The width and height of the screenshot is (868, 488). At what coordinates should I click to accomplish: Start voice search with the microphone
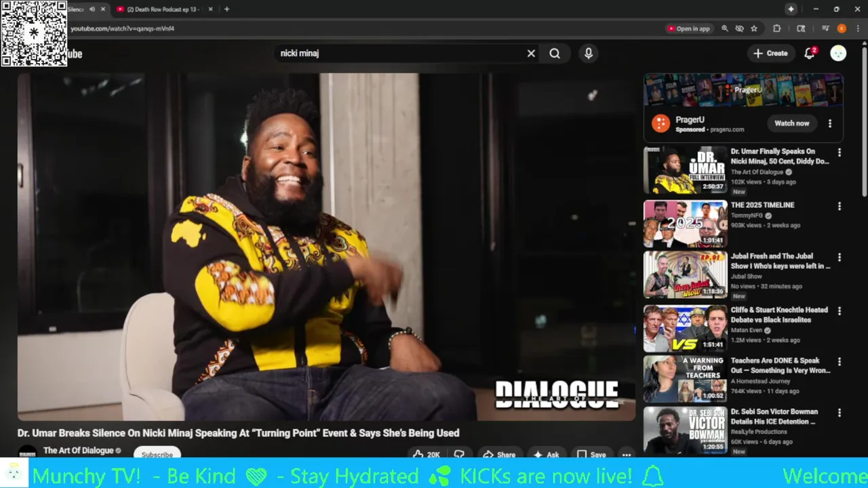[589, 54]
